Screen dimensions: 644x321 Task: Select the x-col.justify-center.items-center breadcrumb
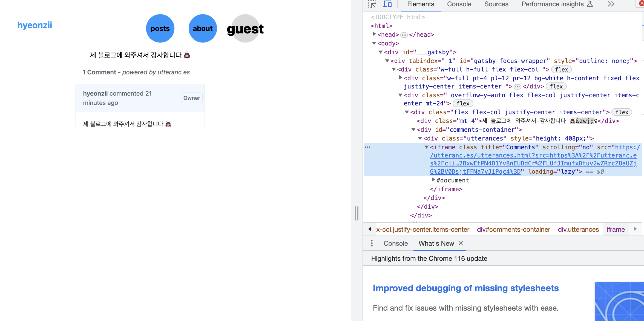(422, 230)
